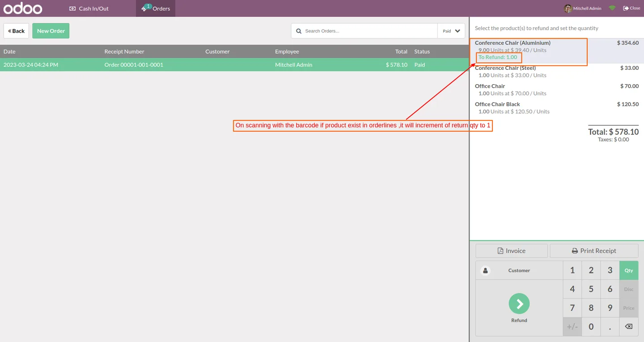Select the Qty mode button

click(629, 270)
